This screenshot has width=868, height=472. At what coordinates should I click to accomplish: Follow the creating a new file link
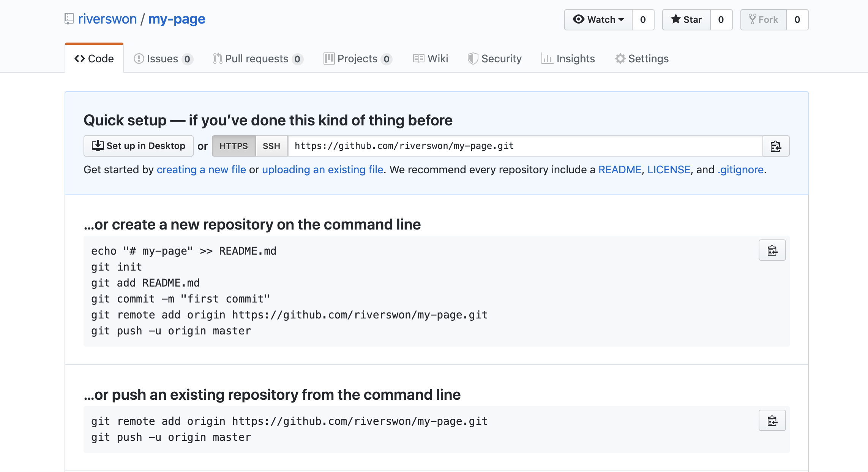[x=201, y=169]
